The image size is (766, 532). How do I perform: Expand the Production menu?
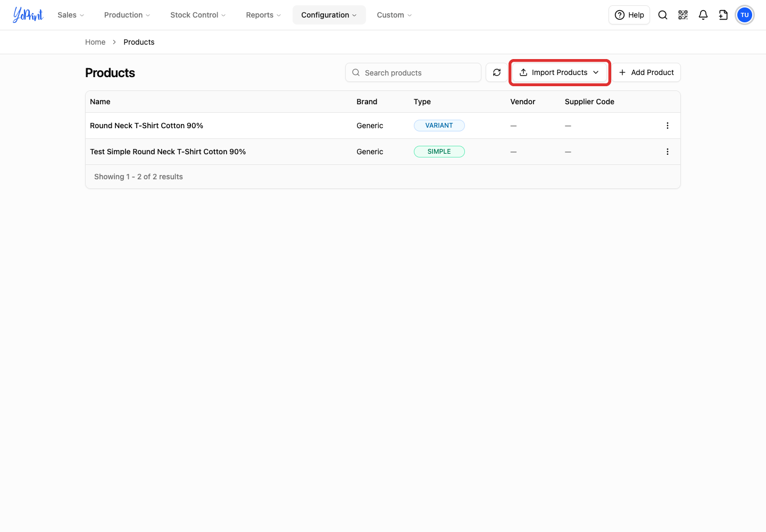(x=127, y=15)
